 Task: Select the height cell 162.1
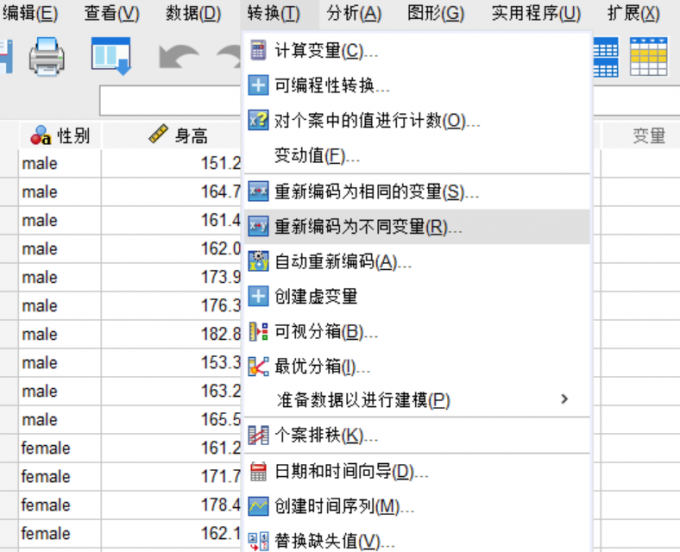tap(171, 533)
